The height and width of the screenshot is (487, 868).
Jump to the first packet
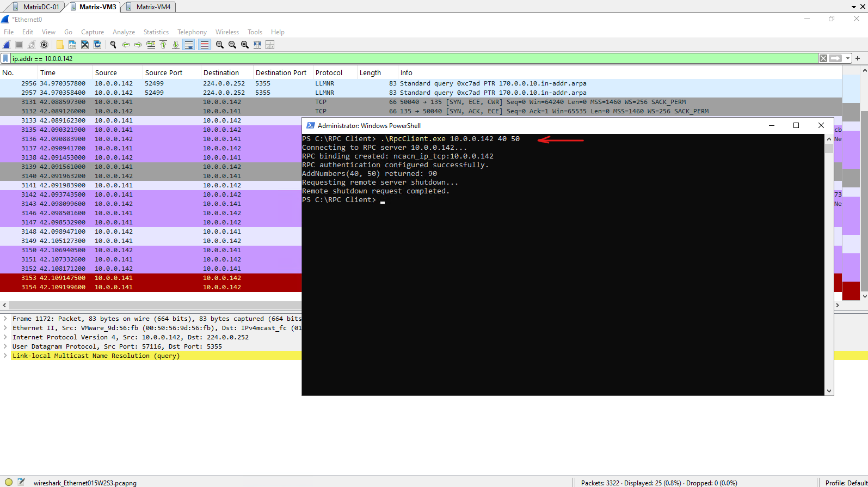[163, 45]
